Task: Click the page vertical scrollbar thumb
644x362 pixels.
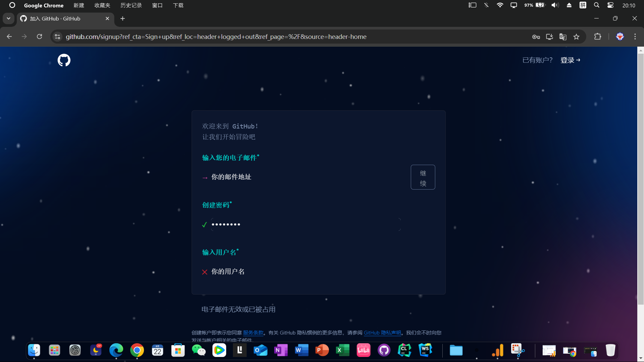Action: [641, 179]
